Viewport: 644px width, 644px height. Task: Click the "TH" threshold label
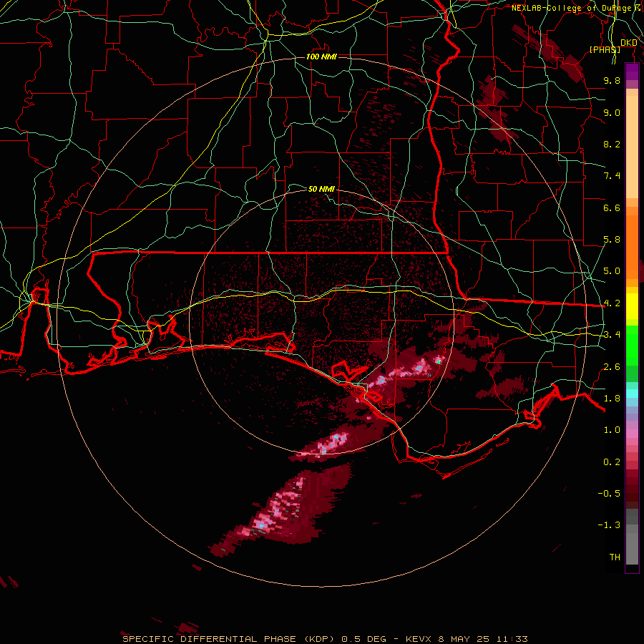(x=615, y=557)
